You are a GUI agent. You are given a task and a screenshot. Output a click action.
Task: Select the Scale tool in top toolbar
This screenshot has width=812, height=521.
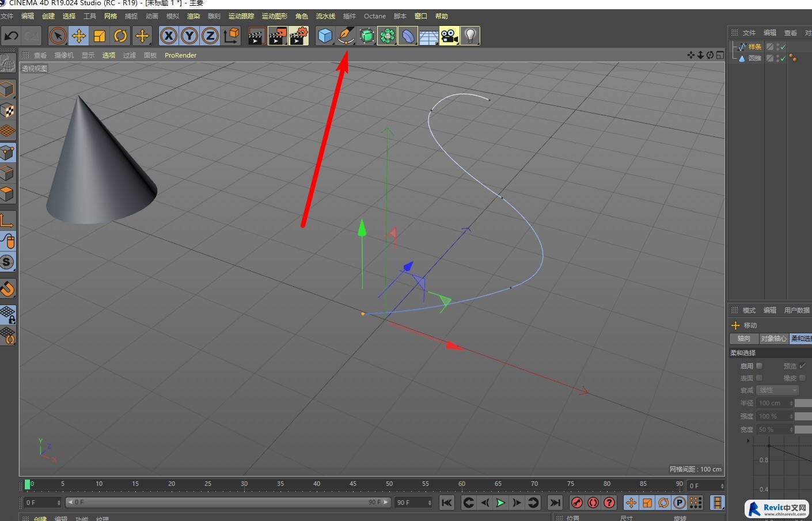pyautogui.click(x=100, y=36)
